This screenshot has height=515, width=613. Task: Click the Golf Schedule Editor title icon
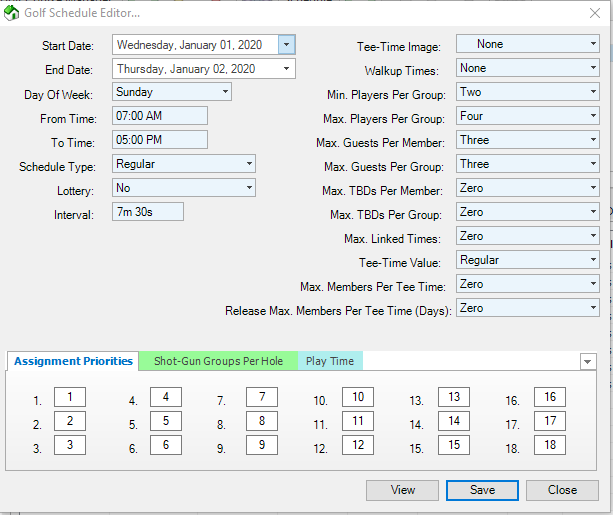[x=11, y=12]
